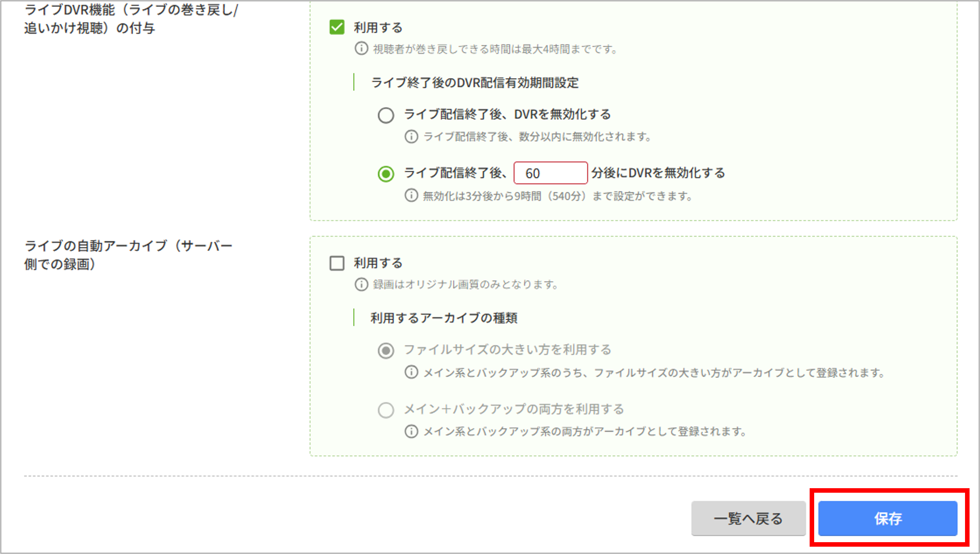Screen dimensions: 980x554
Task: Click the 一覧へ戻る button
Action: [748, 518]
